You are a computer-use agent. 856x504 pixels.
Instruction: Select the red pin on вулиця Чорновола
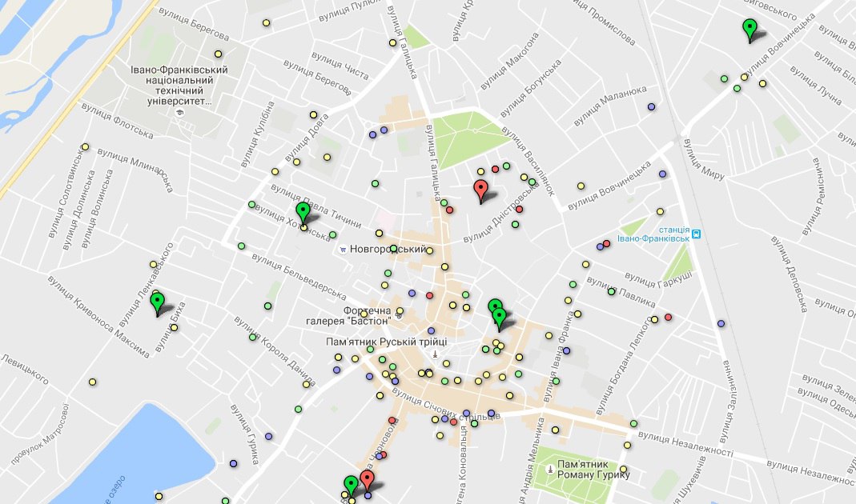pos(367,482)
